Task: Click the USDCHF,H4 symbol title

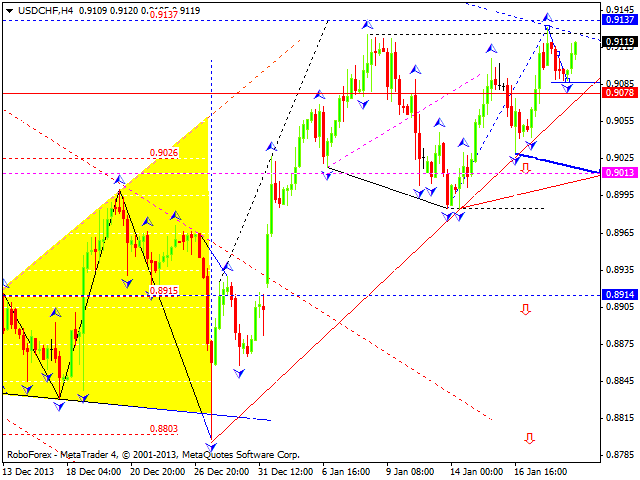Action: pos(38,6)
